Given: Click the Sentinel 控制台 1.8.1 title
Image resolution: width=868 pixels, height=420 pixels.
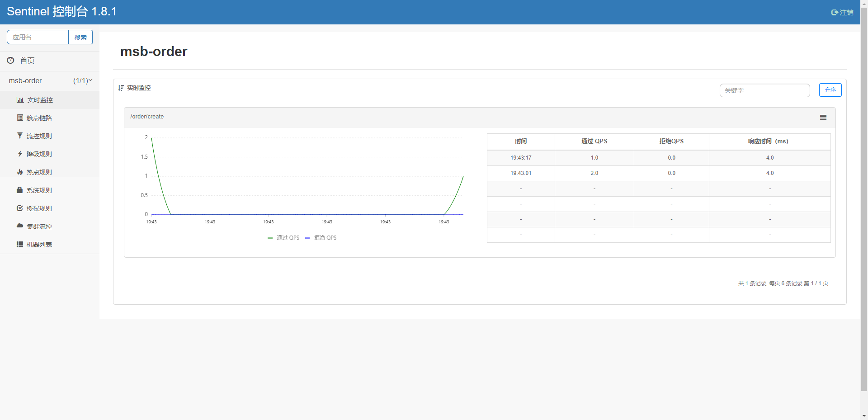Looking at the screenshot, I should pyautogui.click(x=62, y=12).
